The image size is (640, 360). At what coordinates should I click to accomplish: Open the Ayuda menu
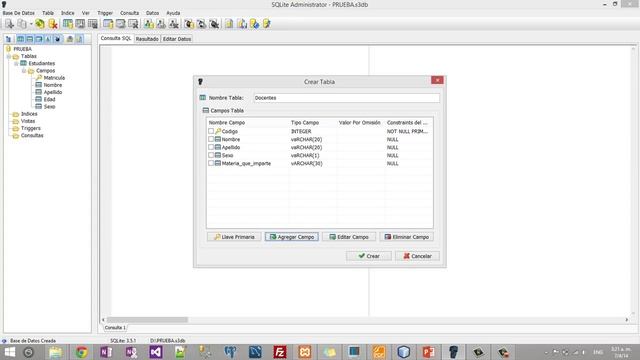point(173,13)
